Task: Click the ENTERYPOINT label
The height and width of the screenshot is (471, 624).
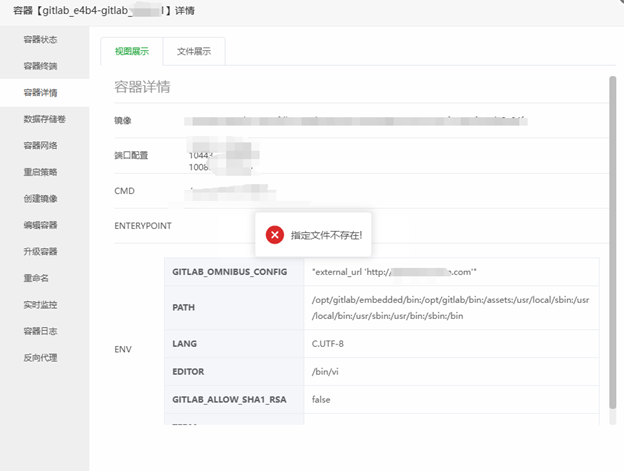Action: pyautogui.click(x=143, y=226)
